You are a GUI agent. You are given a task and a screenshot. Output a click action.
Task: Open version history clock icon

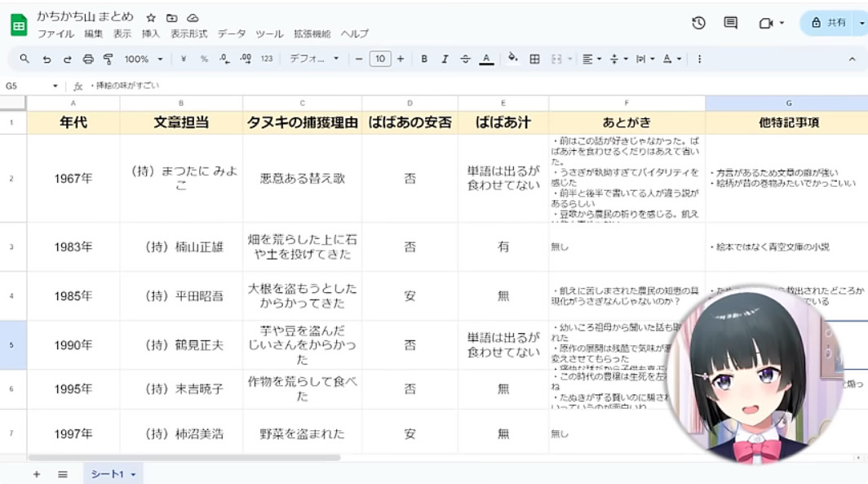[x=698, y=24]
